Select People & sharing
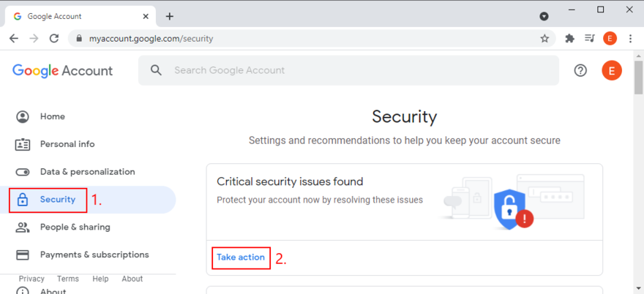The width and height of the screenshot is (644, 294). pyautogui.click(x=75, y=227)
